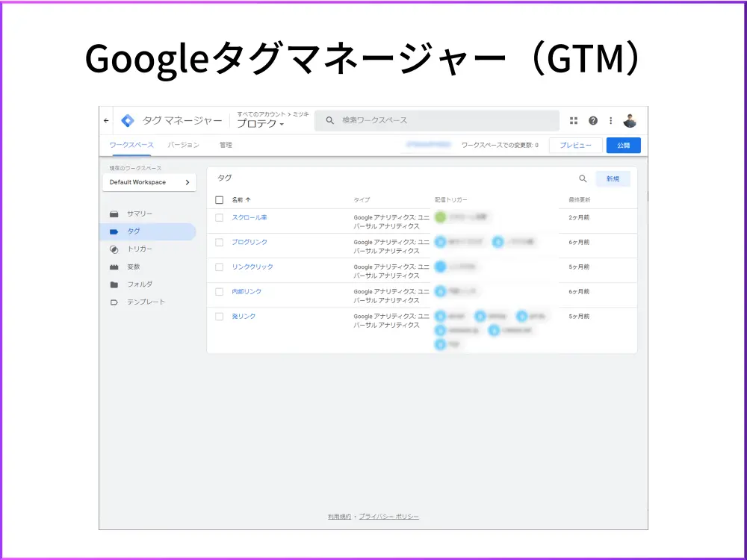Open the 管理 tab
This screenshot has width=747, height=560.
point(226,145)
